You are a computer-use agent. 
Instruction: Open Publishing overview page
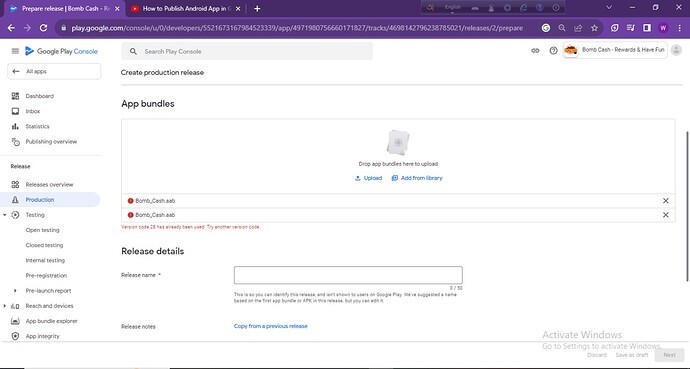[x=51, y=142]
